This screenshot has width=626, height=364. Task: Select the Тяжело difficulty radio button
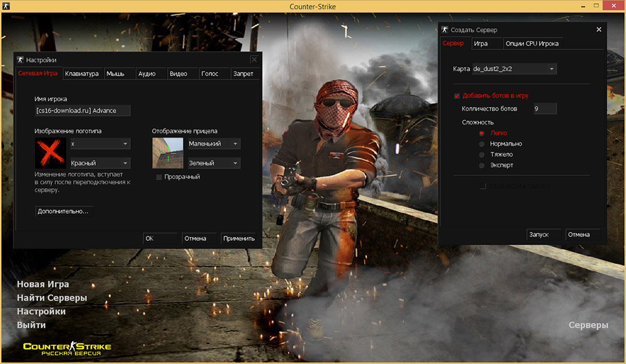click(482, 154)
